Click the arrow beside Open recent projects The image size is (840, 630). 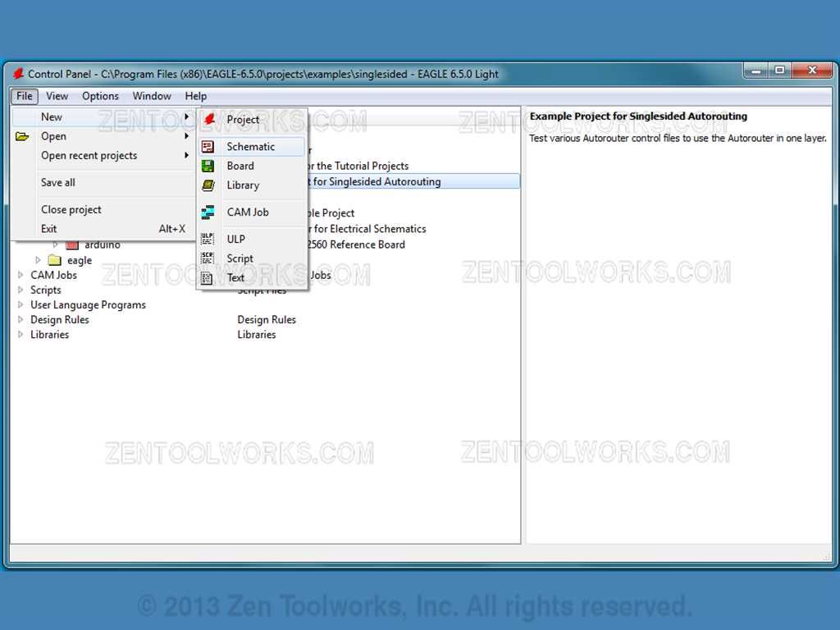point(186,155)
